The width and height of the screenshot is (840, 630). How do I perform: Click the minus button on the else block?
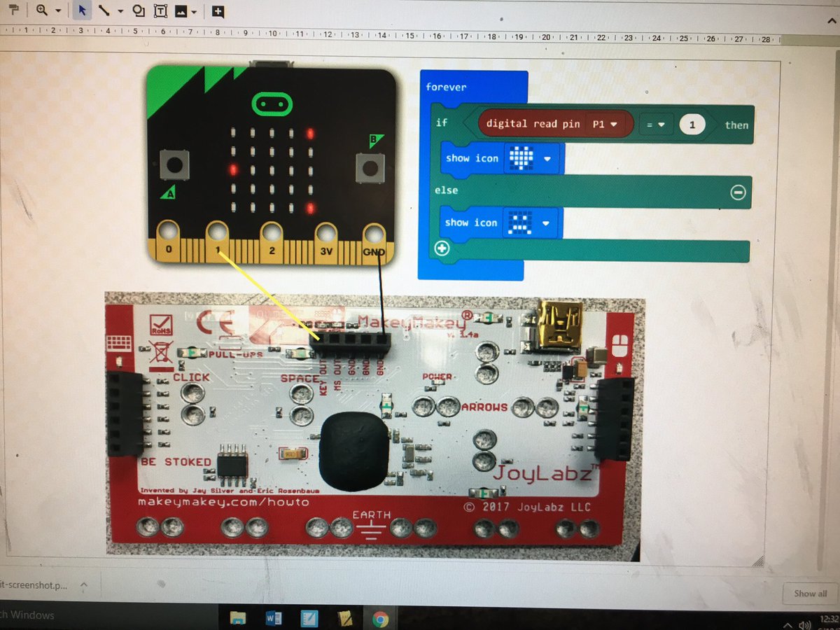pos(738,192)
